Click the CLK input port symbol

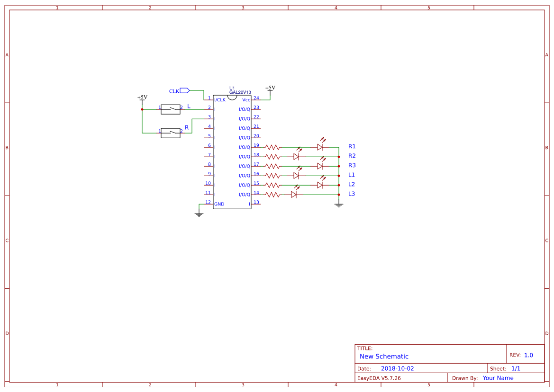coord(185,91)
